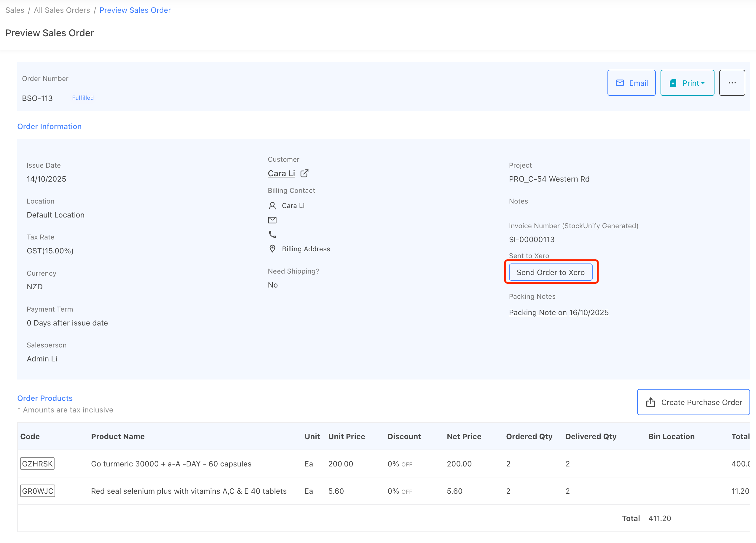The height and width of the screenshot is (543, 756).
Task: Open the Print dropdown menu
Action: pos(693,83)
